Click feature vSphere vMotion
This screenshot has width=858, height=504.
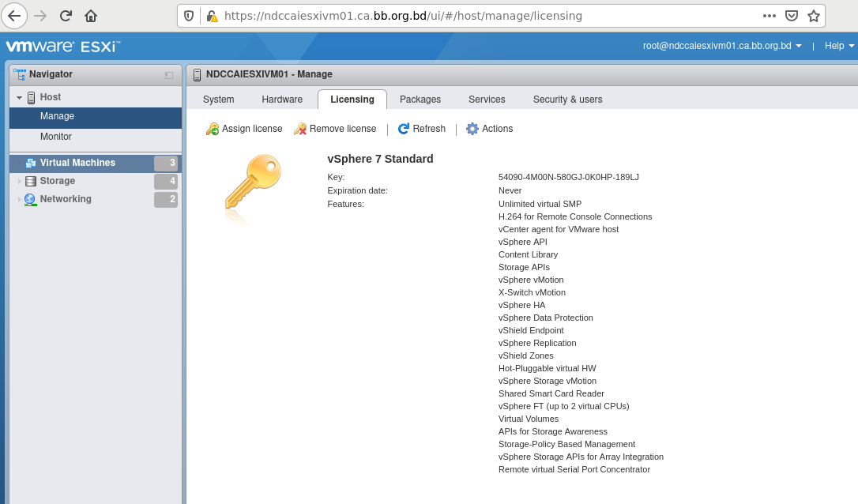[531, 280]
